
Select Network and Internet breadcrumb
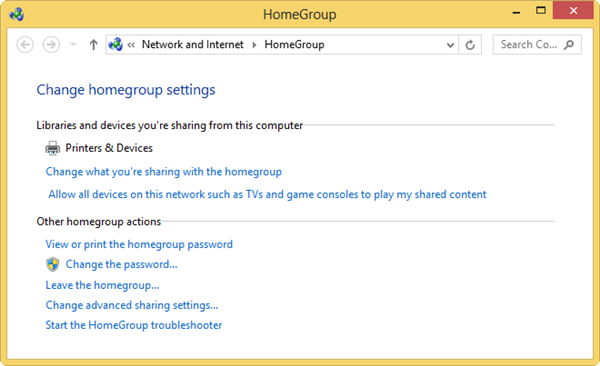[192, 44]
